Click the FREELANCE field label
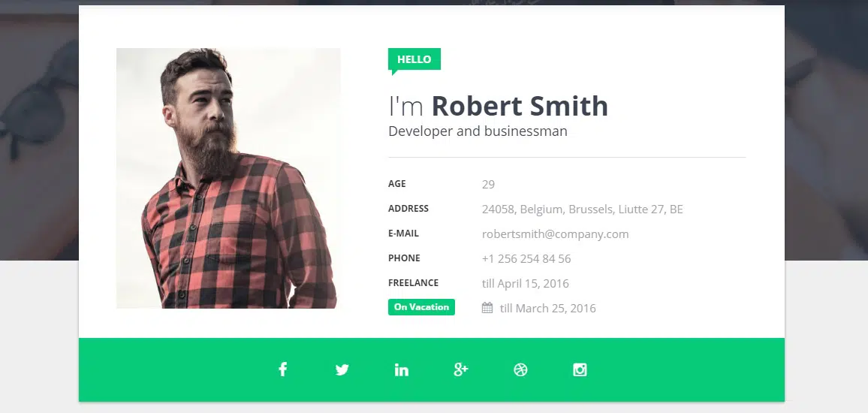 tap(413, 283)
